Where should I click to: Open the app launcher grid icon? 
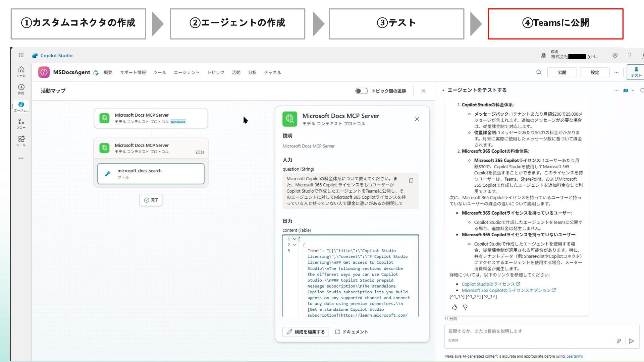(21, 55)
